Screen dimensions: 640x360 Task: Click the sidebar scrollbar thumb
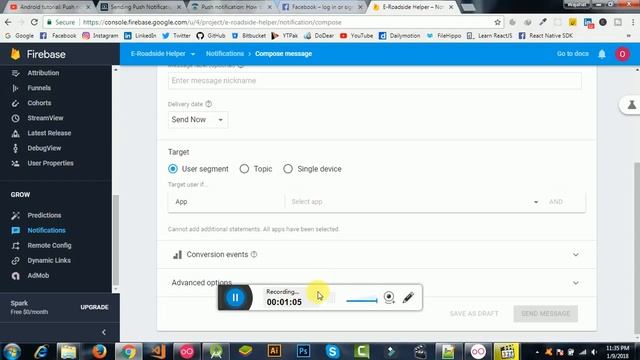point(116,240)
